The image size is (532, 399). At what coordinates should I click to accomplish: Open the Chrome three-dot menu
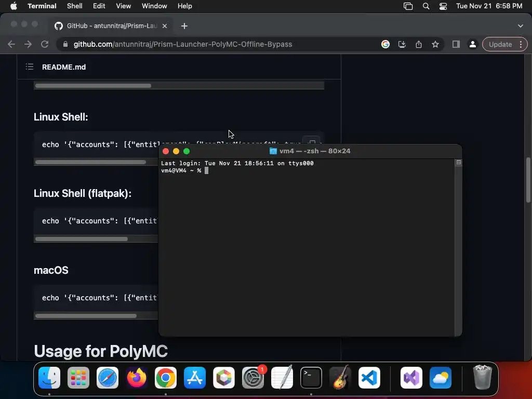click(521, 44)
